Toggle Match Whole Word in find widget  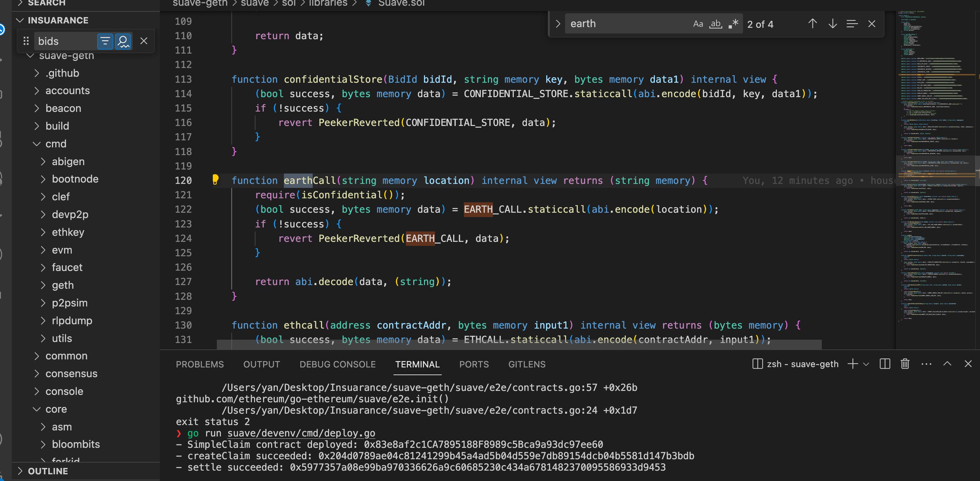coord(716,24)
